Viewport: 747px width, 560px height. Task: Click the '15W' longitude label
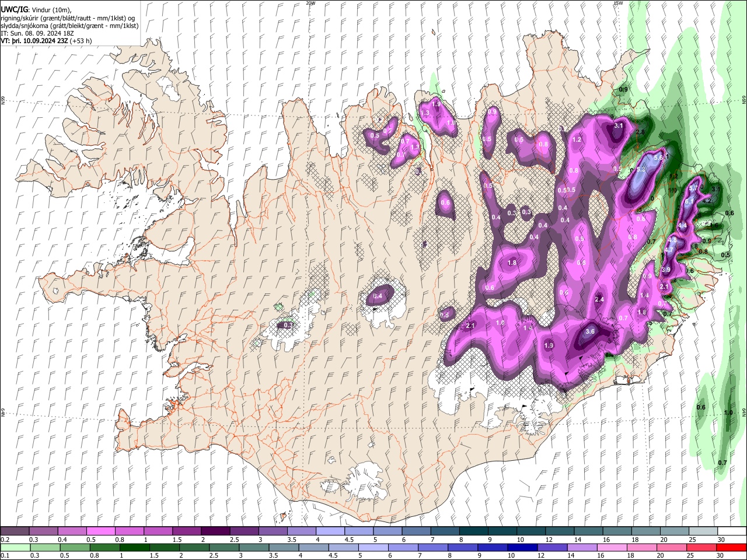(618, 3)
